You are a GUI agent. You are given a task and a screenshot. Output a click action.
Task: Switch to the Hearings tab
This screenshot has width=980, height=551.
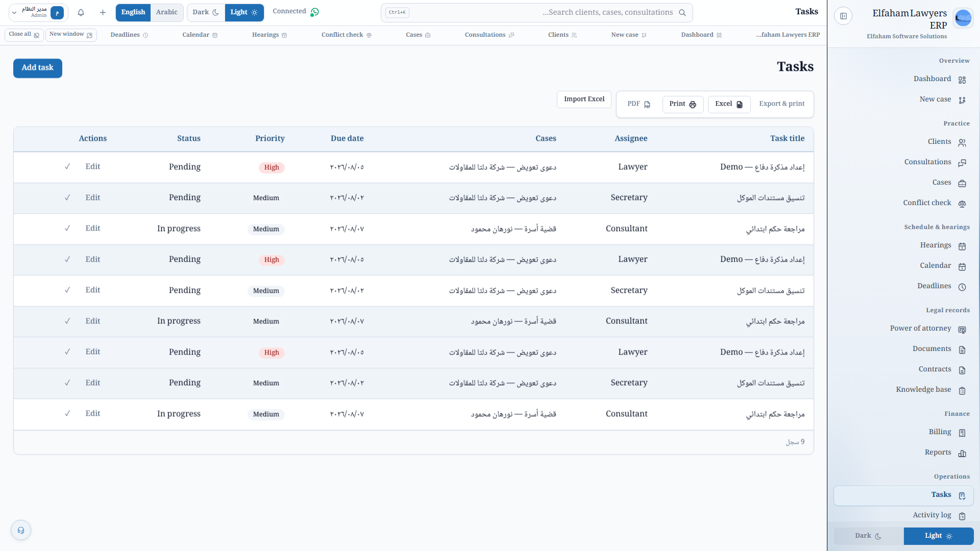269,35
